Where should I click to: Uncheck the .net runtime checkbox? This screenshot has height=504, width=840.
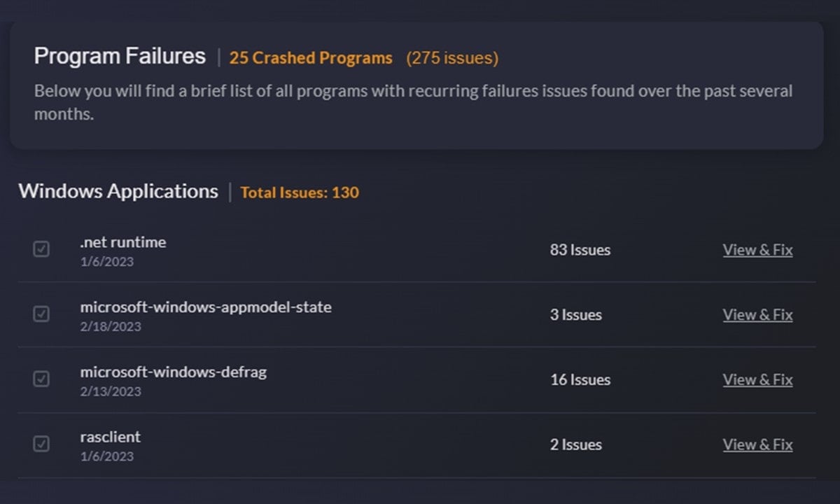[x=41, y=249]
